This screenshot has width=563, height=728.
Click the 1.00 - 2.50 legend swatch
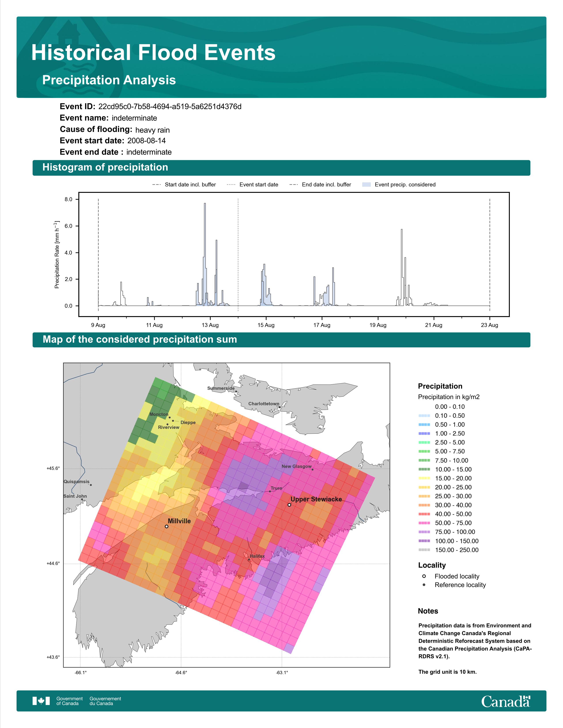pos(424,434)
